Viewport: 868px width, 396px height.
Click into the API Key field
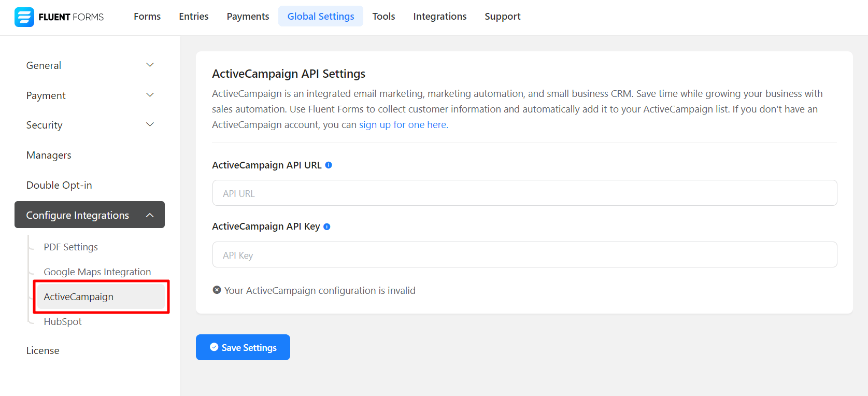coord(524,255)
